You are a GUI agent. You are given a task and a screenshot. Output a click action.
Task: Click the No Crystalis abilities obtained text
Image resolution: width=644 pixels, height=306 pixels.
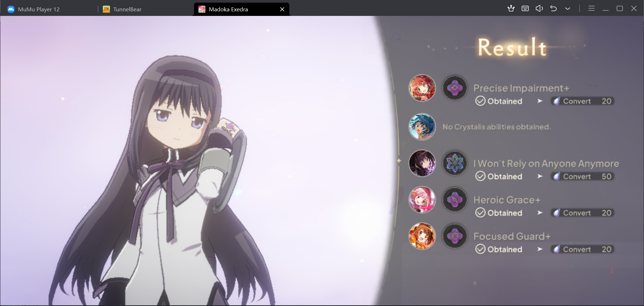point(497,127)
